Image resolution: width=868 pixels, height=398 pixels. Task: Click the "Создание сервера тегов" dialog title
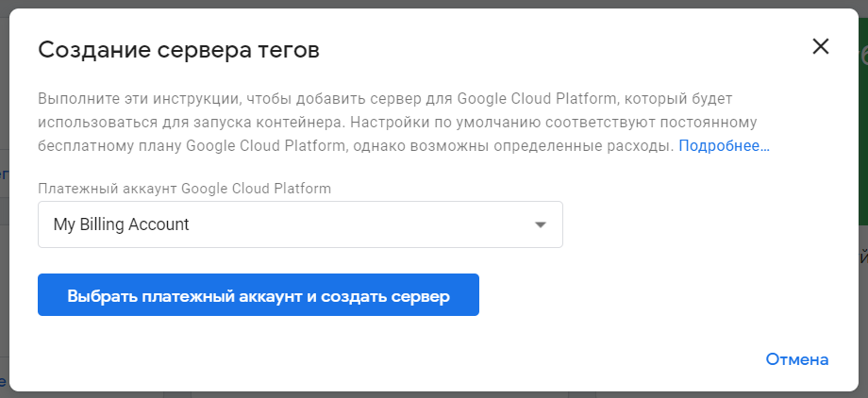coord(178,50)
